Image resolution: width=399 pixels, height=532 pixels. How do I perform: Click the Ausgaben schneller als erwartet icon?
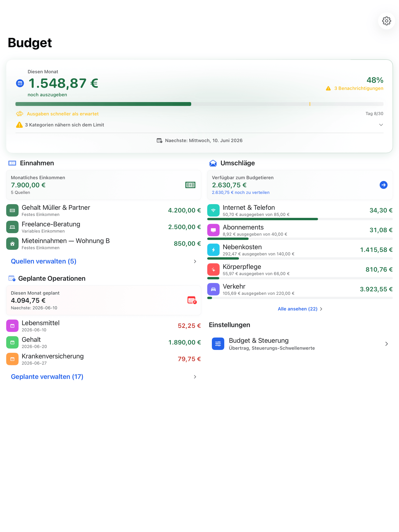[x=20, y=114]
